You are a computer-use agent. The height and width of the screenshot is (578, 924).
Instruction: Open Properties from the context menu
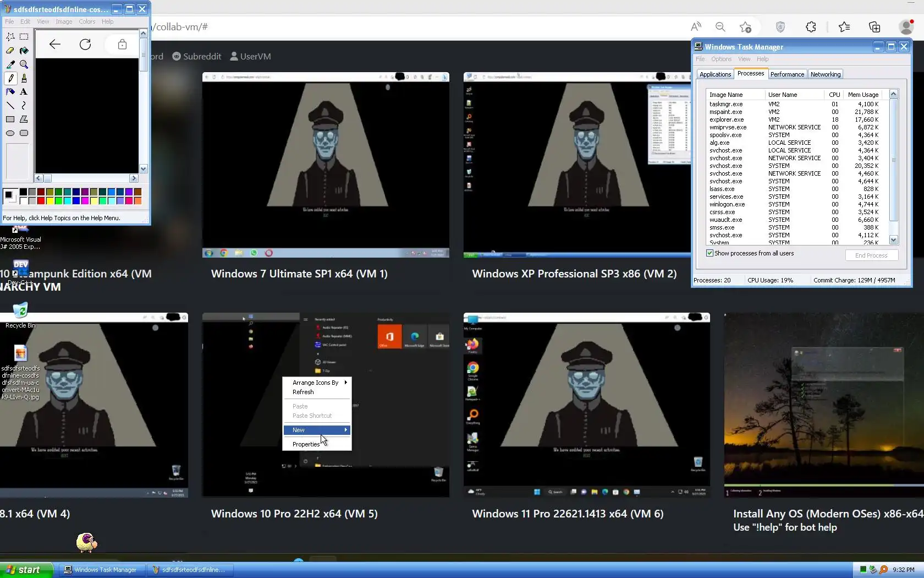click(317, 444)
